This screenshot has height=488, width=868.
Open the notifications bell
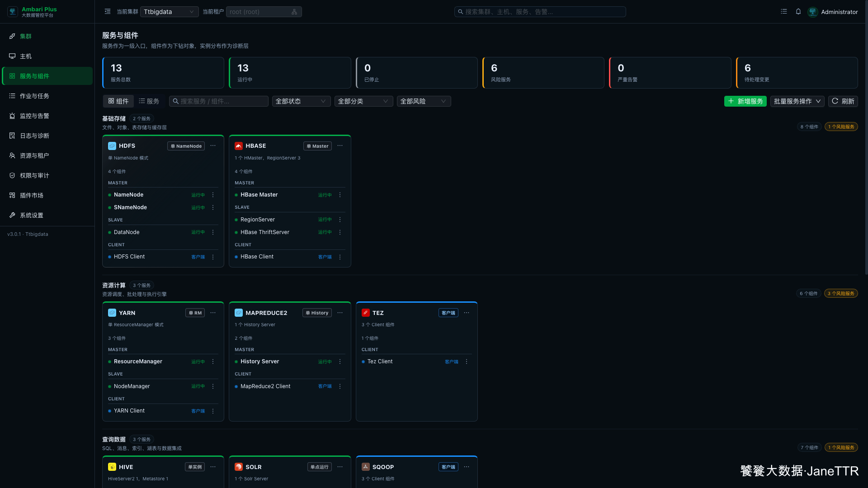[798, 12]
